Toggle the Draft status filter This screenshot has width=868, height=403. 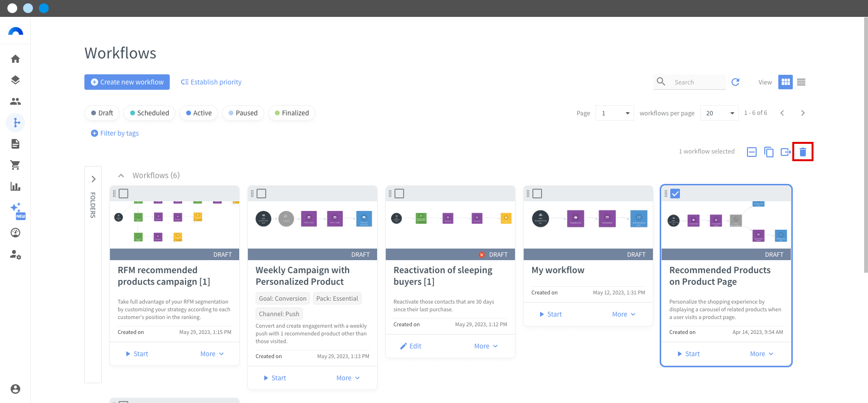pyautogui.click(x=102, y=113)
